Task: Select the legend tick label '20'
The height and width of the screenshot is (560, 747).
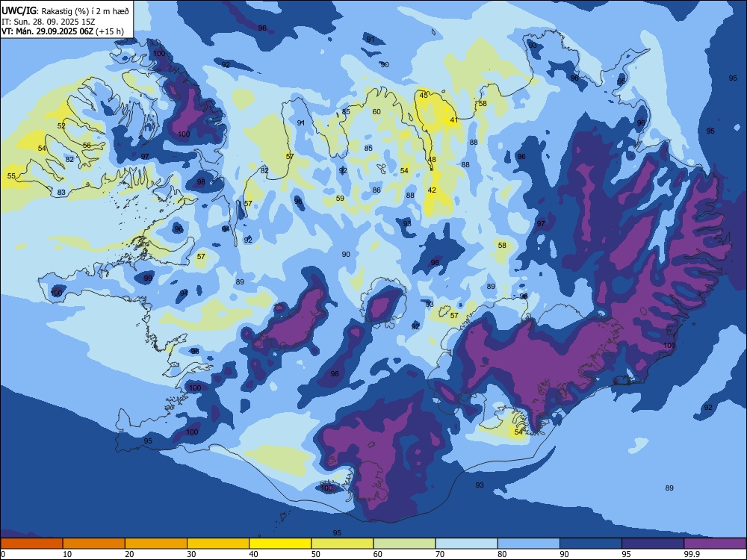Action: 129,554
